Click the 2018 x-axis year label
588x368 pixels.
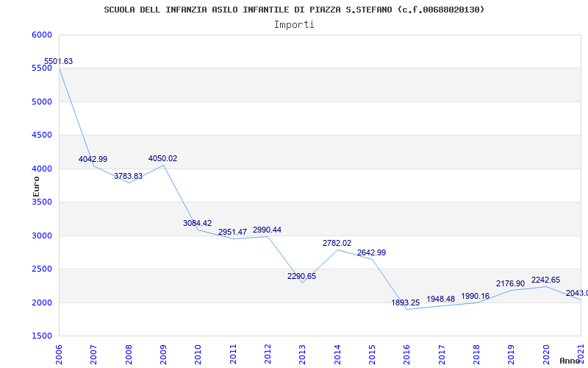(476, 355)
